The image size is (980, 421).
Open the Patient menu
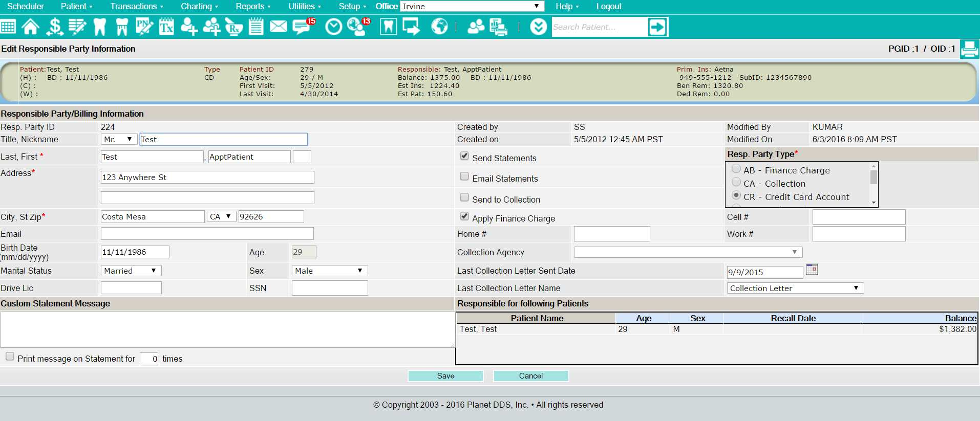pos(76,6)
